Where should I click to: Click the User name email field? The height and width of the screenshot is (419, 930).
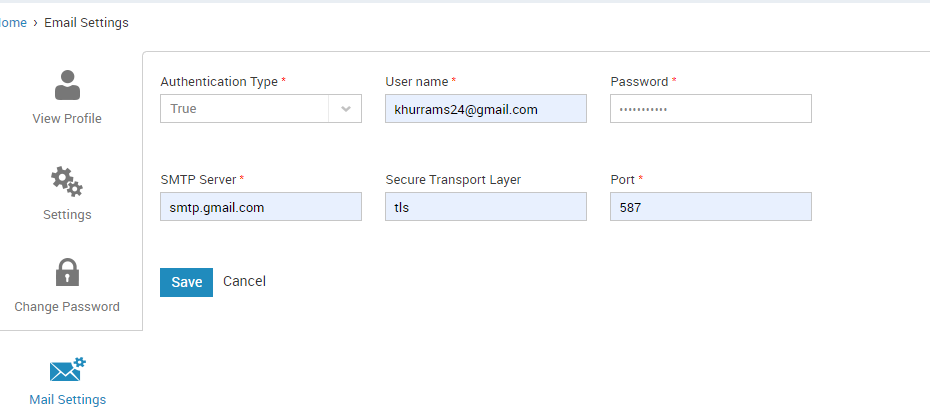pos(486,109)
